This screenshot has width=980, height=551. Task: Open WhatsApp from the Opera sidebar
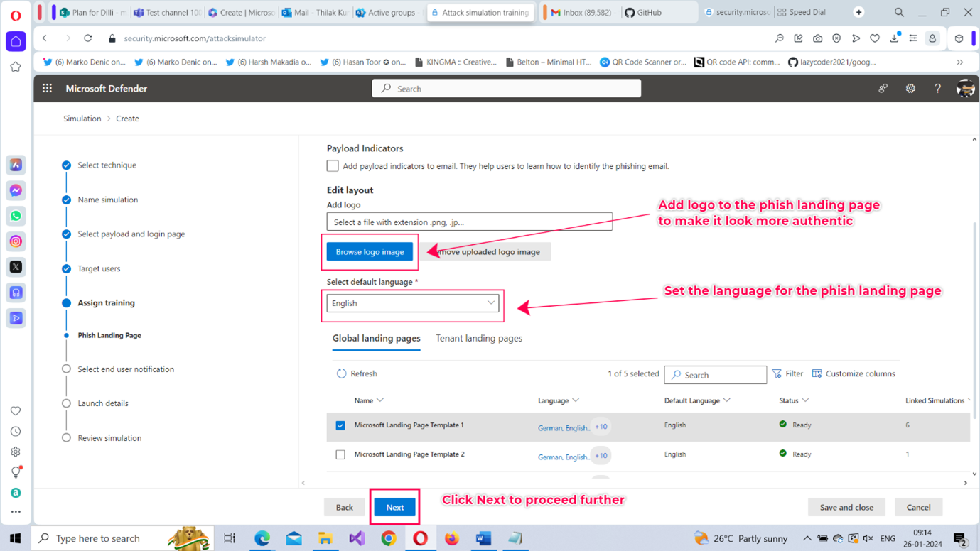coord(16,216)
